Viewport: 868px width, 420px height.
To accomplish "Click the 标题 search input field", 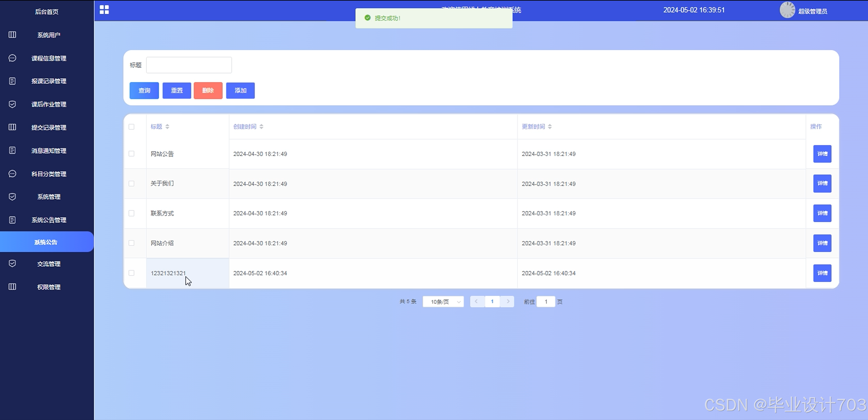I will click(x=189, y=65).
